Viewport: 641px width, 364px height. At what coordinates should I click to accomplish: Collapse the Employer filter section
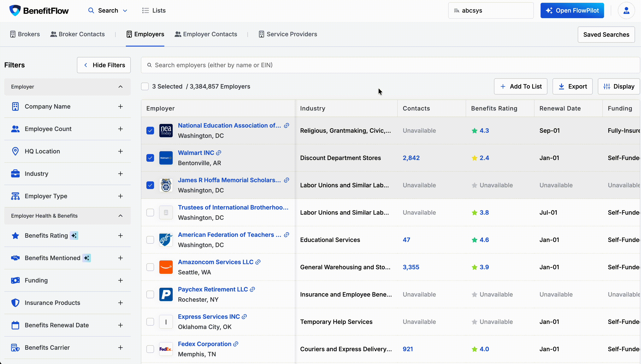121,86
